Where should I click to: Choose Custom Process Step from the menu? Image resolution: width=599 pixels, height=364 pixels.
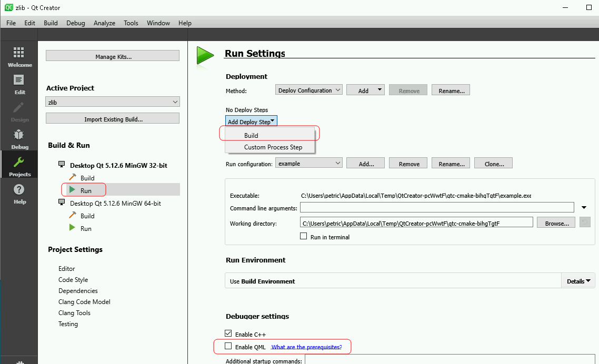click(x=269, y=147)
